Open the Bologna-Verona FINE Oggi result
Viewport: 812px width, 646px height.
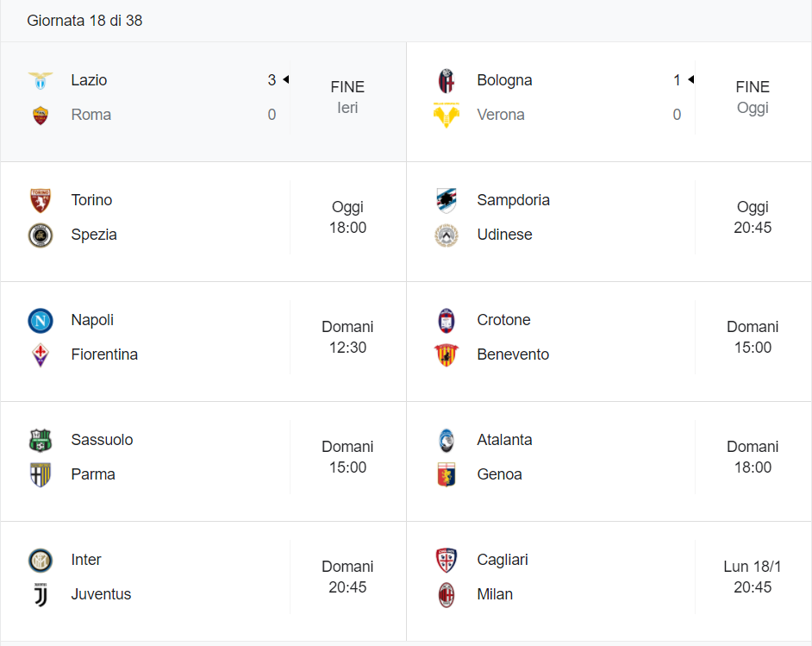coord(609,102)
